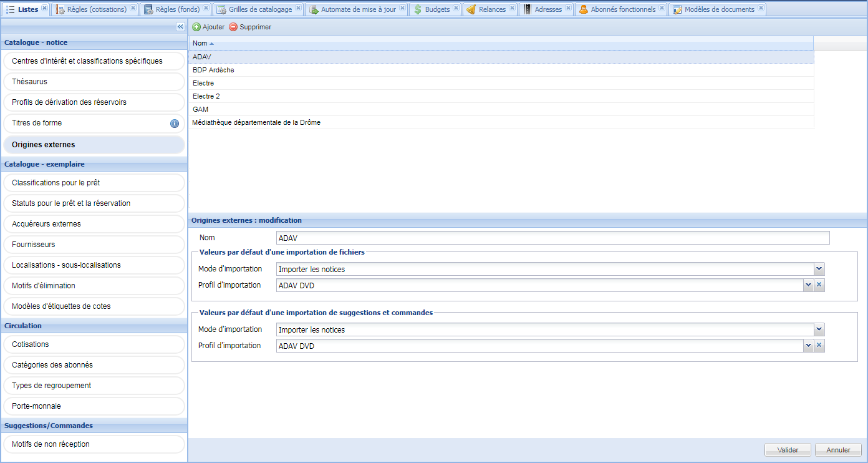Expand the suggestions Profil d'importation dropdown
Image resolution: width=868 pixels, height=463 pixels.
pyautogui.click(x=808, y=346)
